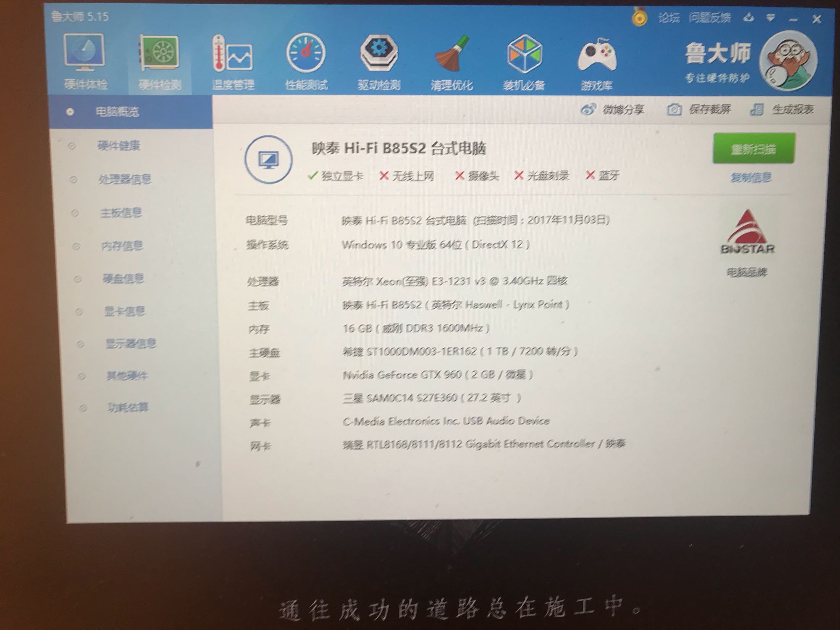Minimize the 鲁大师 window
Screen dimensions: 840x630
pyautogui.click(x=793, y=19)
